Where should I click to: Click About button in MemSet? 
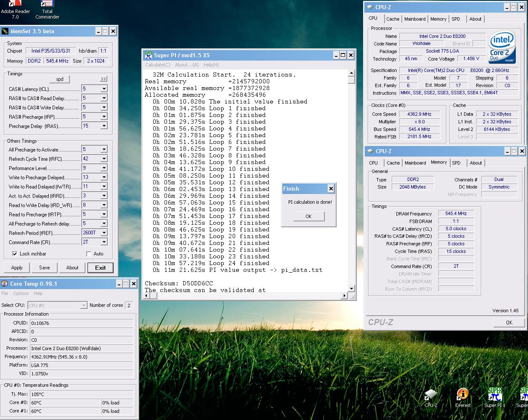(72, 268)
